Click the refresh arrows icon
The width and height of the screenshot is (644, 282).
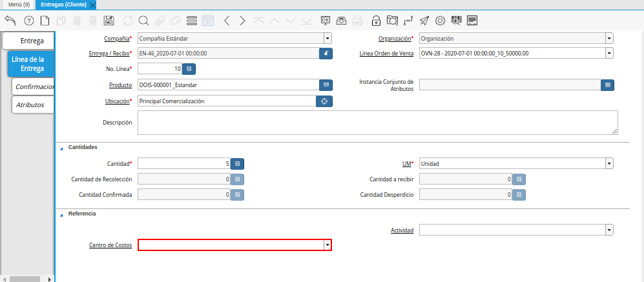[128, 21]
